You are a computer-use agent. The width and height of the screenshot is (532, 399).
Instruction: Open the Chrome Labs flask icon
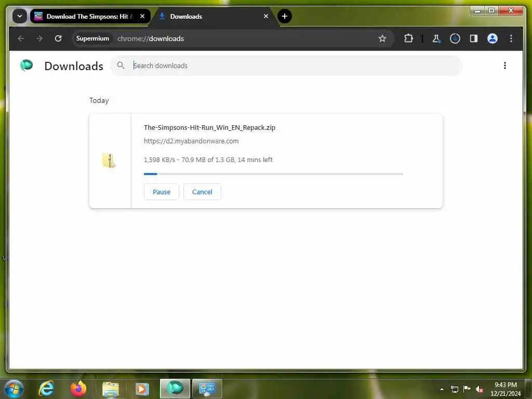tap(436, 38)
